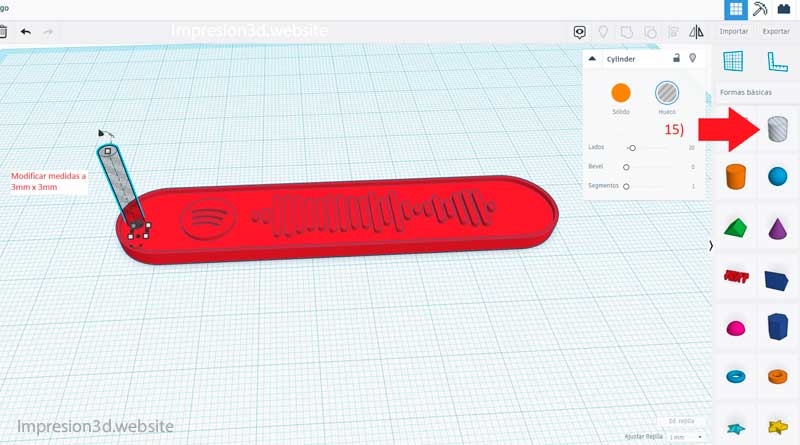
Task: Collapse the Cylinder inspector panel arrow
Action: coord(592,59)
